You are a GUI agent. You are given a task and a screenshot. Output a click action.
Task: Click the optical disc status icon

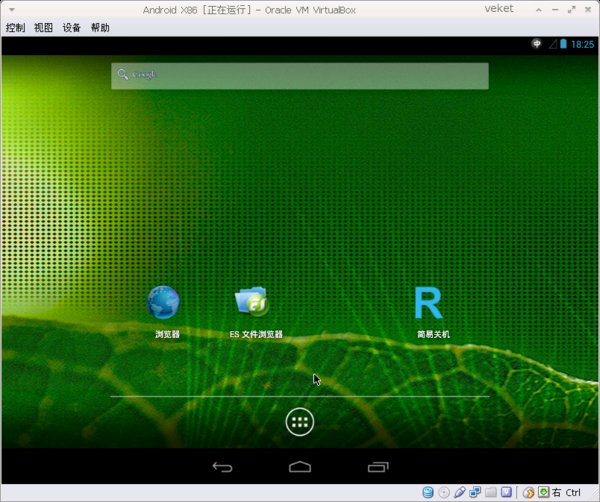pyautogui.click(x=444, y=492)
